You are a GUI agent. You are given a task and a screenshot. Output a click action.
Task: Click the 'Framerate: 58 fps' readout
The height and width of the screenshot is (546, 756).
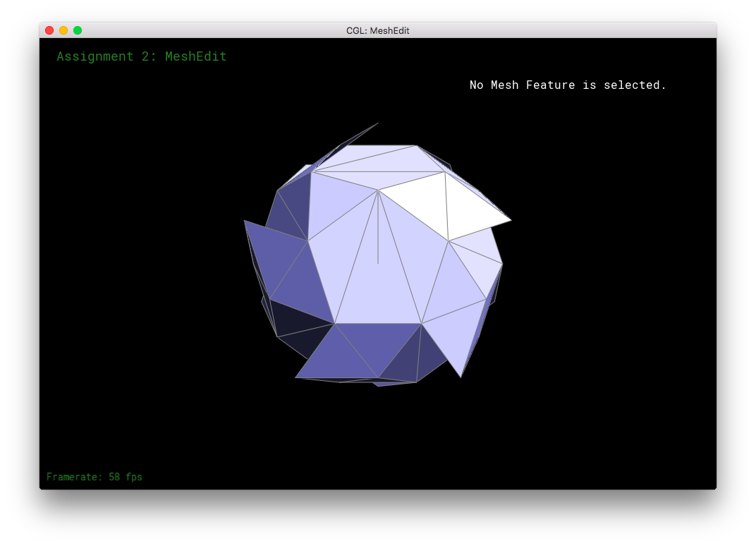point(94,477)
